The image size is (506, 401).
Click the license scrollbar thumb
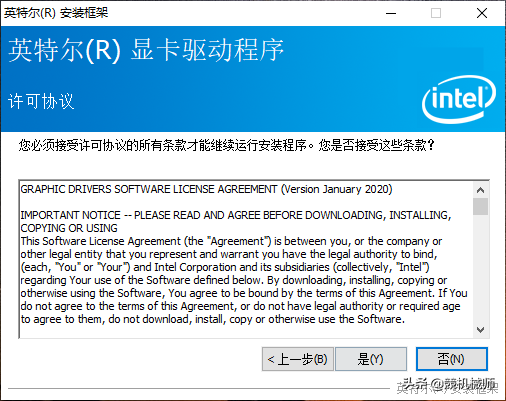(480, 207)
